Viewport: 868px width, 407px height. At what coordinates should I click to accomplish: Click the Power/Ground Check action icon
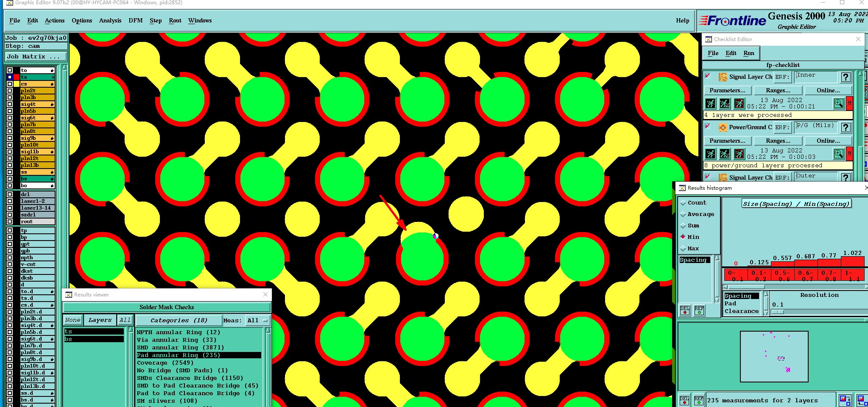pos(723,127)
